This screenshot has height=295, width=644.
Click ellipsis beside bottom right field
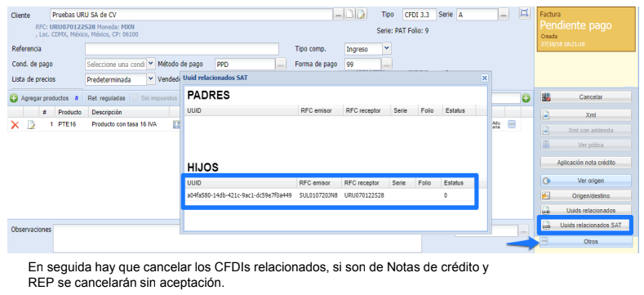[524, 230]
